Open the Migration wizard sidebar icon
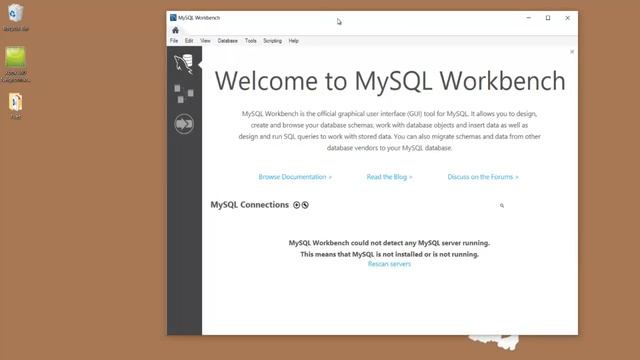Image resolution: width=640 pixels, height=360 pixels. 184,124
